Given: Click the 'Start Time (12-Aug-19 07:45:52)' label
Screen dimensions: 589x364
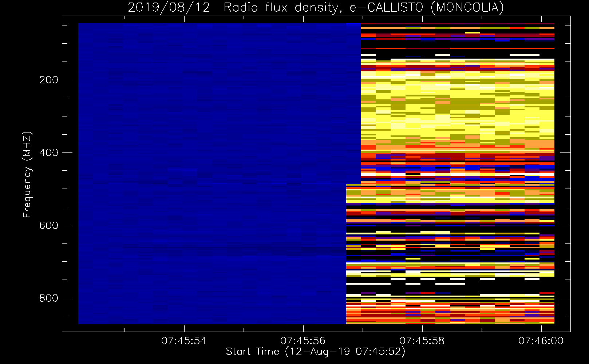Looking at the screenshot, I should 316,352.
